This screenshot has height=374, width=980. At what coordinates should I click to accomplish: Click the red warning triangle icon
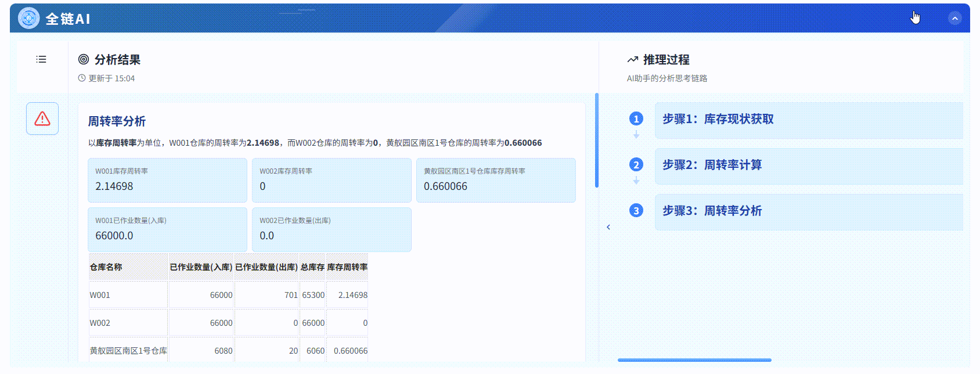(x=42, y=118)
